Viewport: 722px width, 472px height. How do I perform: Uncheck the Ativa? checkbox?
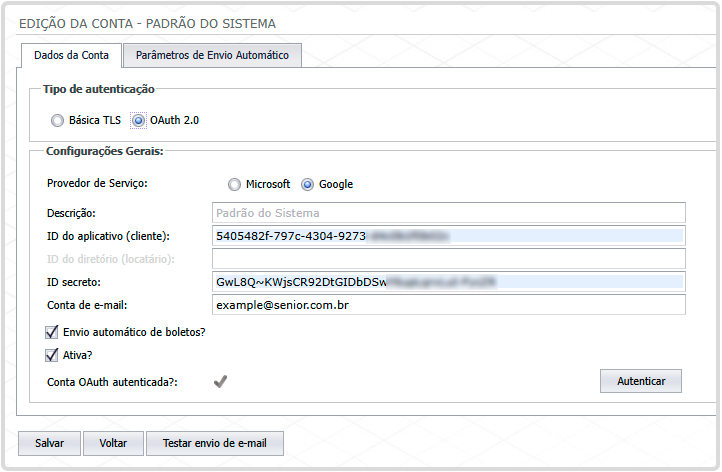(x=52, y=354)
